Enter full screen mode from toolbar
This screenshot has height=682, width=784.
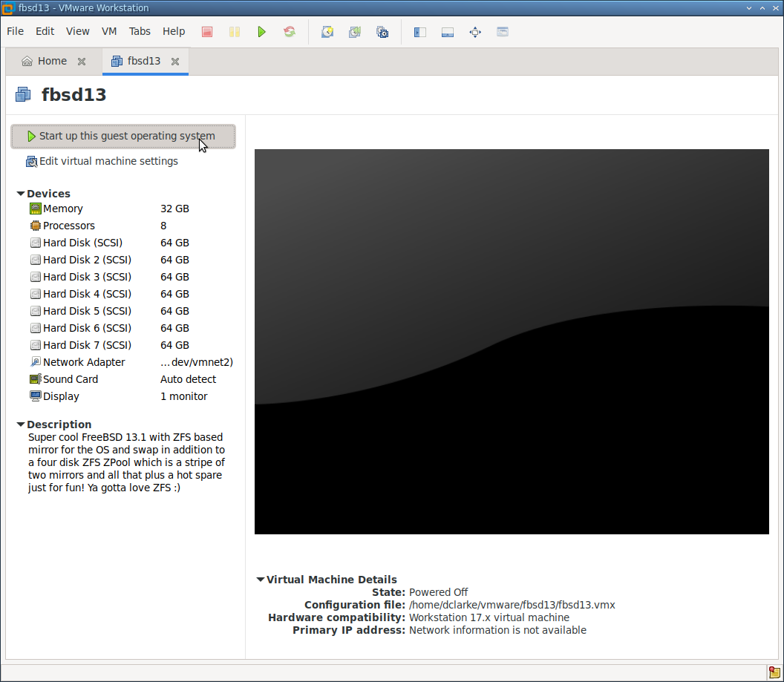(475, 32)
